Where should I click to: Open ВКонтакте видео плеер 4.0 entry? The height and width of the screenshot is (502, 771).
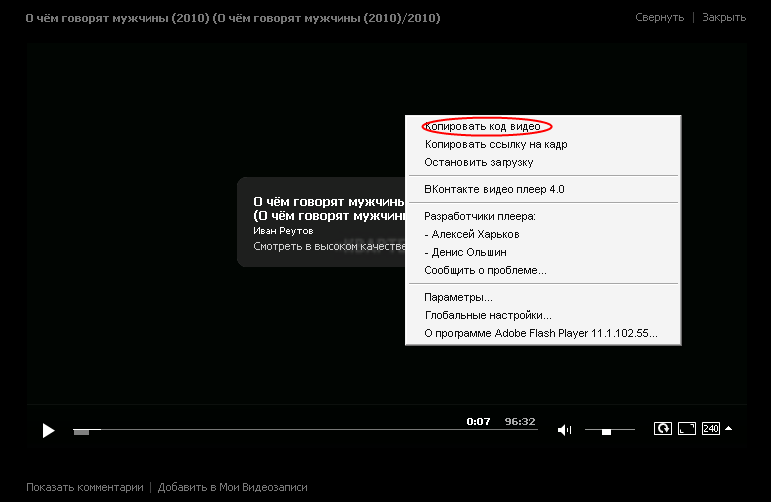click(x=543, y=189)
